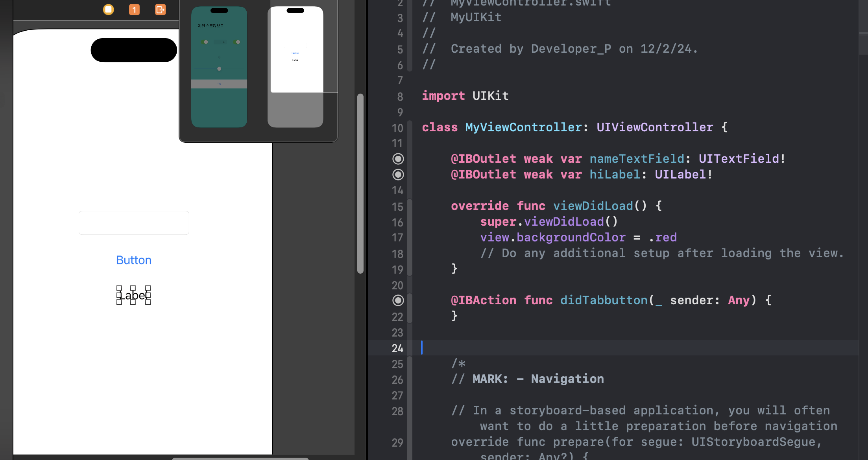This screenshot has height=460, width=868.
Task: Click the orange Exit icon in the scene dock
Action: click(160, 9)
